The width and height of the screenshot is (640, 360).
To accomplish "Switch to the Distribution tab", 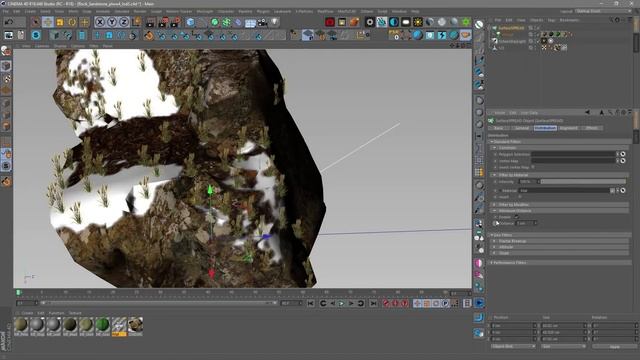I will [x=545, y=128].
